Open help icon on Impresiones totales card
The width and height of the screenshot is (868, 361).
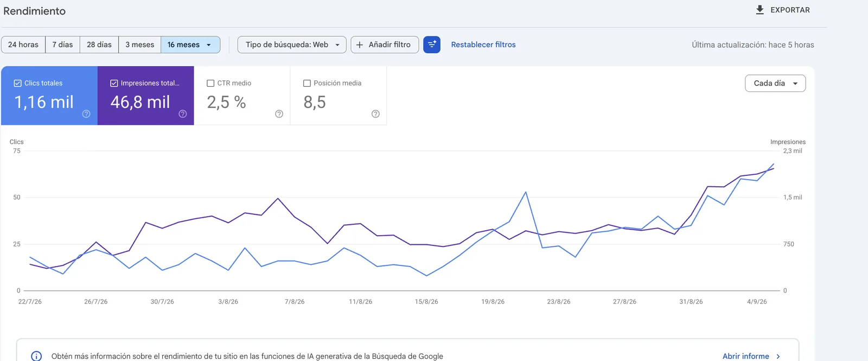click(x=183, y=114)
